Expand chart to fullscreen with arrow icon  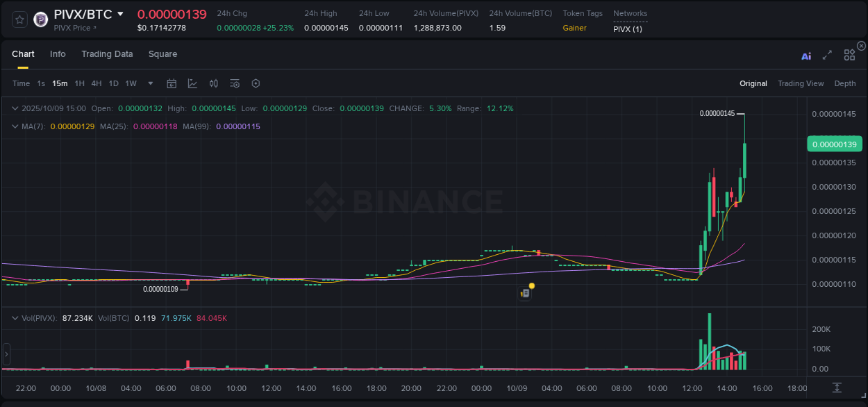click(x=827, y=54)
